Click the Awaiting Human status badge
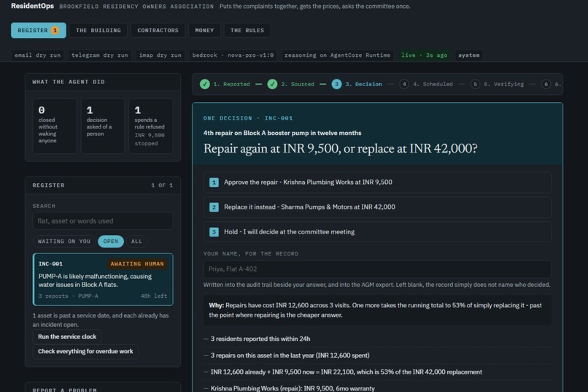 click(x=137, y=264)
